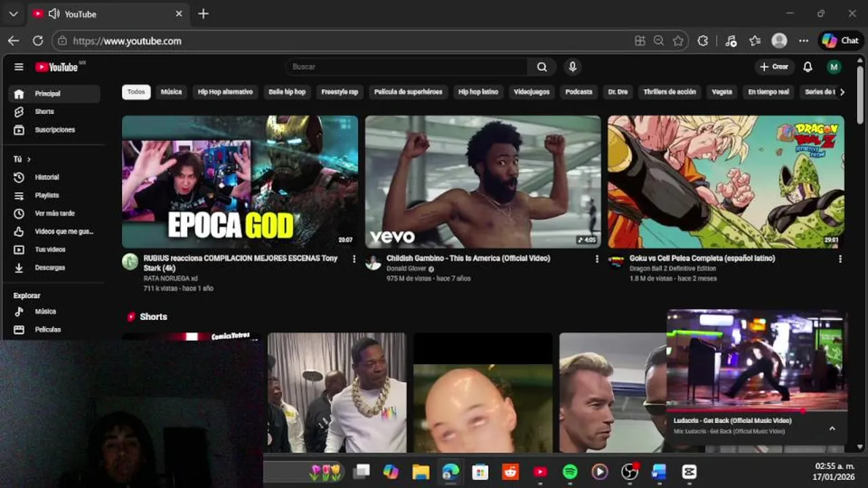Viewport: 868px width, 488px height.
Task: Open Reddit from the taskbar
Action: point(511,472)
